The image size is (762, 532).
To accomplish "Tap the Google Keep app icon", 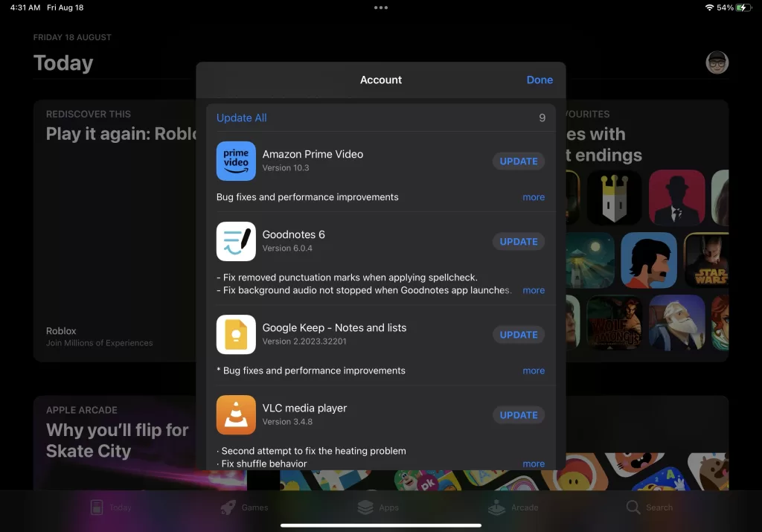I will (x=236, y=334).
